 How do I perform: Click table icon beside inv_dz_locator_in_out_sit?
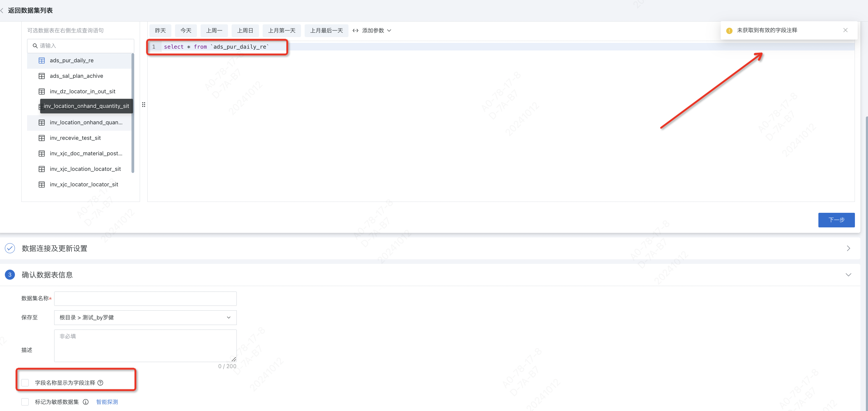tap(42, 92)
